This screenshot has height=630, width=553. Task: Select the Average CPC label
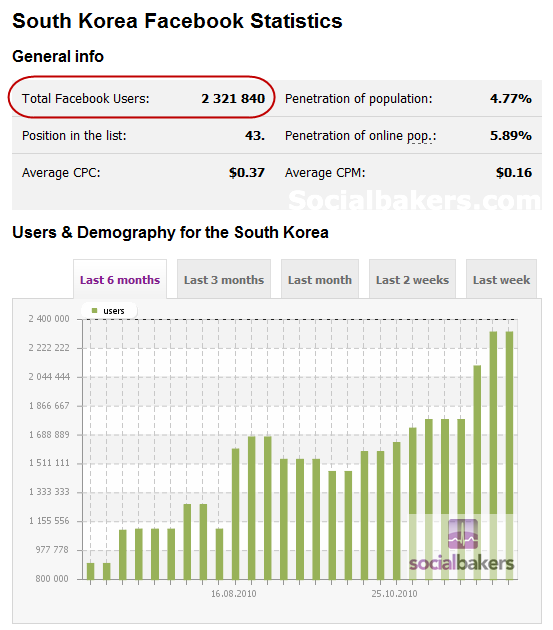[x=61, y=172]
